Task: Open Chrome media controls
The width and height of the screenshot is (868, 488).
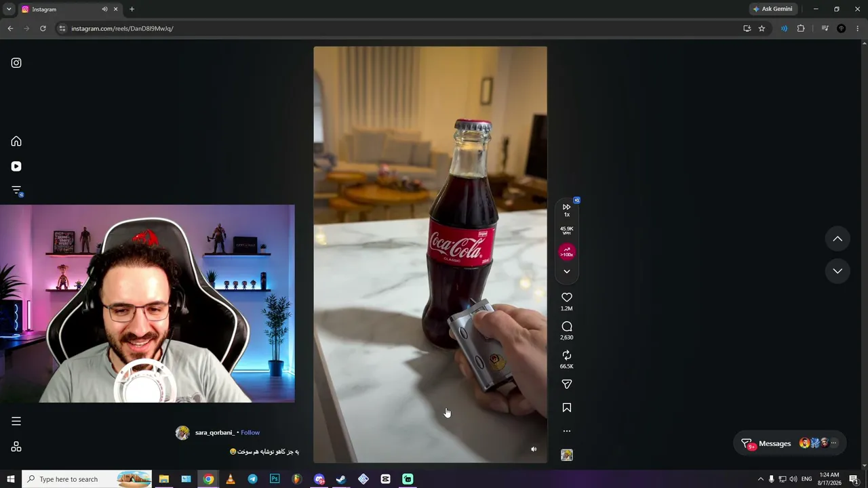Action: click(825, 28)
